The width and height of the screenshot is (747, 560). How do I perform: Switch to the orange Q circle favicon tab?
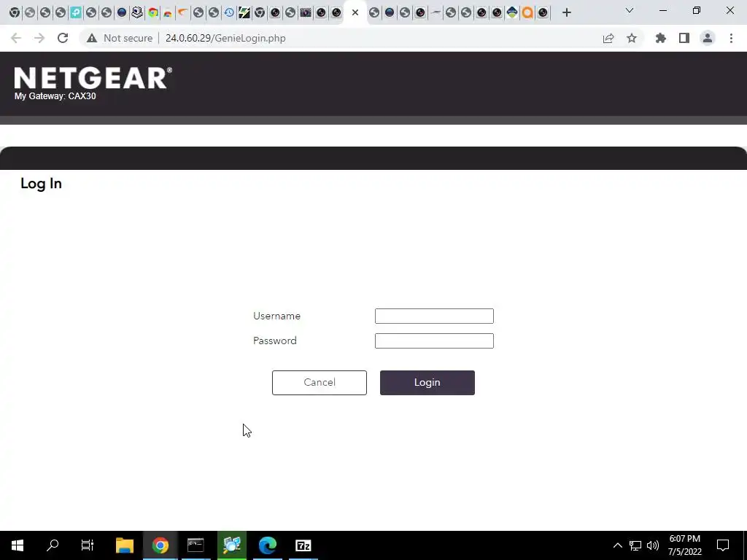[527, 12]
